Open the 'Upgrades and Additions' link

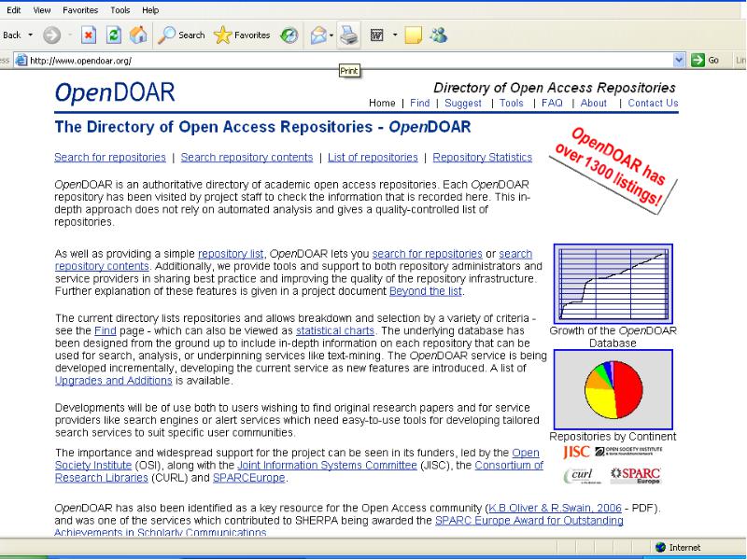coord(113,381)
